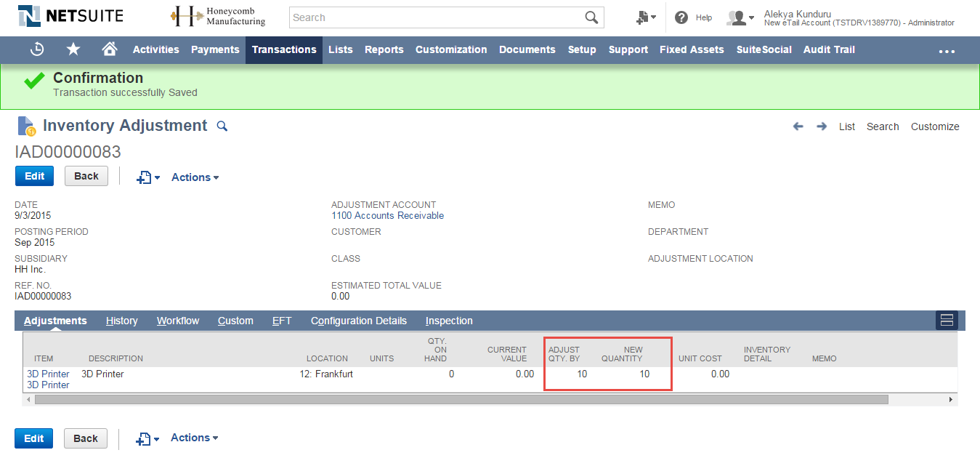980x466 pixels.
Task: Click the layout icon on the Adjustments bar
Action: 946,320
